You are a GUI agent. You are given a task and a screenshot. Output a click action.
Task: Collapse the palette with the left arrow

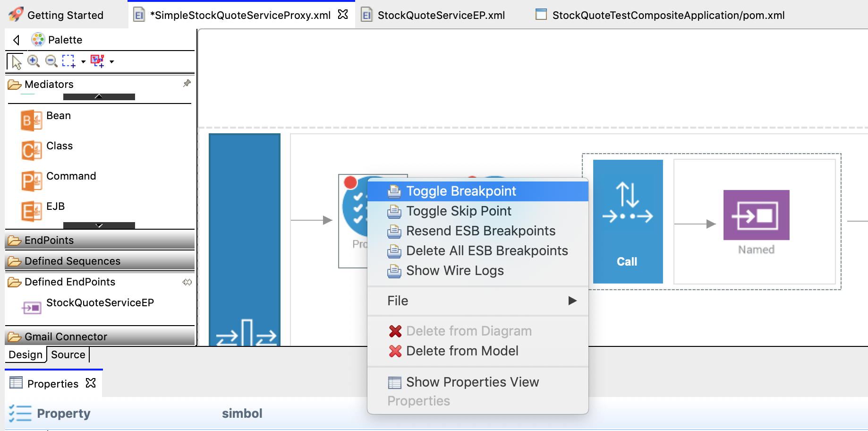[17, 40]
